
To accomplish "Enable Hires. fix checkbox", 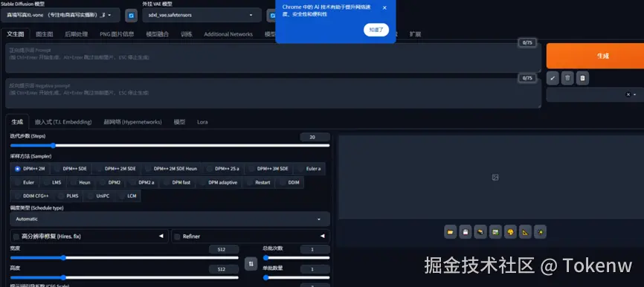I will pos(16,236).
